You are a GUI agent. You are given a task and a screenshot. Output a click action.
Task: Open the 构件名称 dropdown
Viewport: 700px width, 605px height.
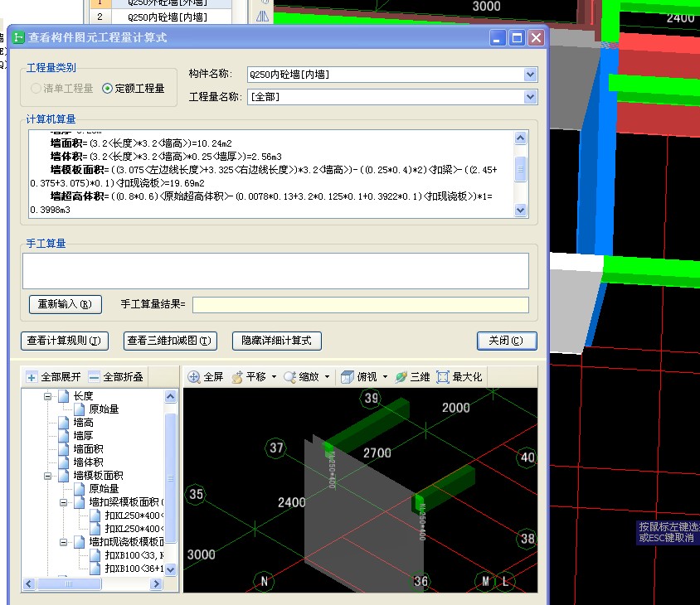(x=530, y=75)
